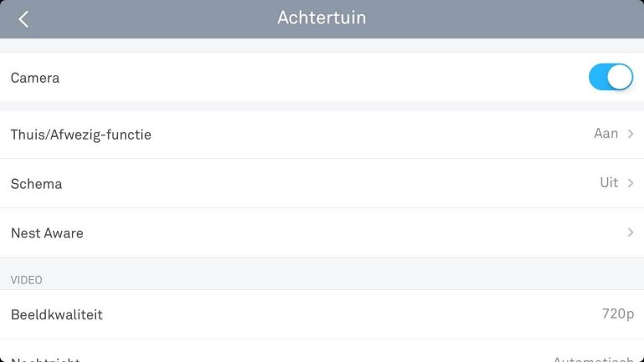Expand the Nest Aware chevron
Image resolution: width=644 pixels, height=362 pixels.
(631, 232)
